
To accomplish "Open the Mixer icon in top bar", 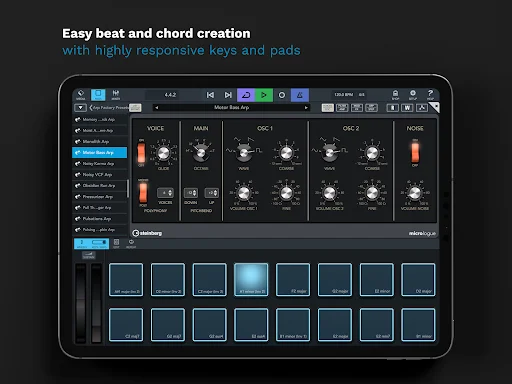I will point(116,95).
